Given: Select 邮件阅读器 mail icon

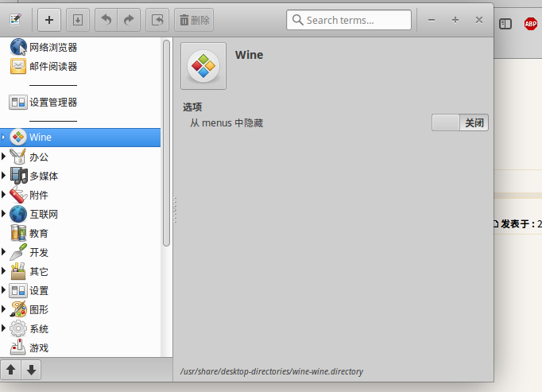Looking at the screenshot, I should [x=18, y=66].
